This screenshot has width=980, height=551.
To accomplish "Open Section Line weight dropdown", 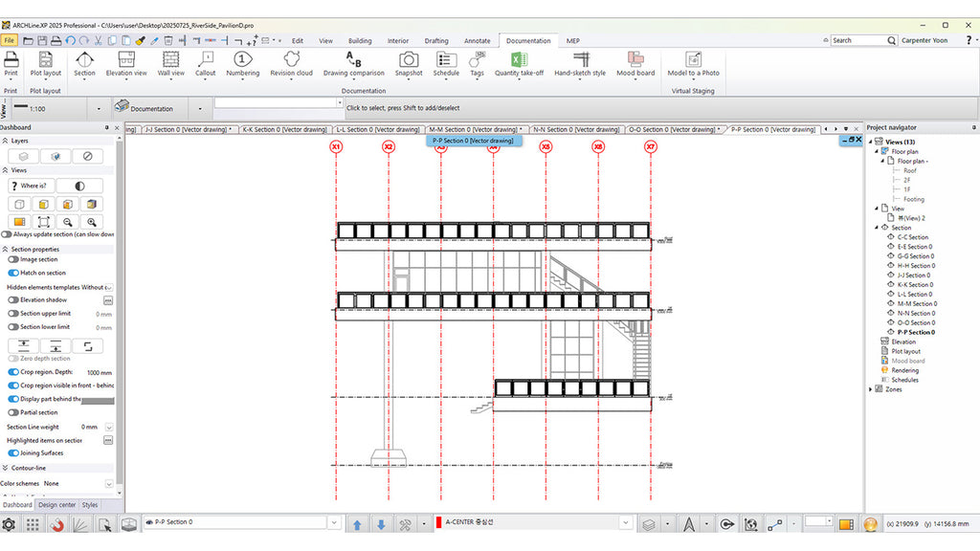I will point(109,428).
